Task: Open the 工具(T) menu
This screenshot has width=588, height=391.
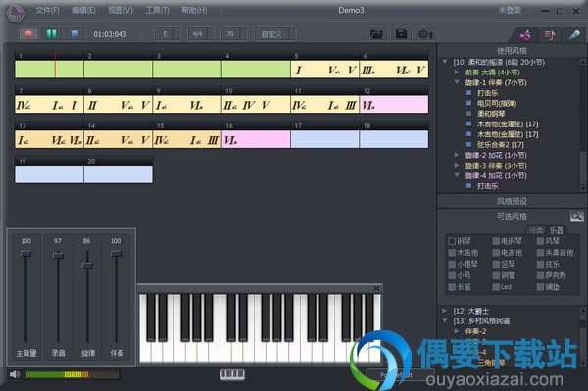Action: pos(157,11)
